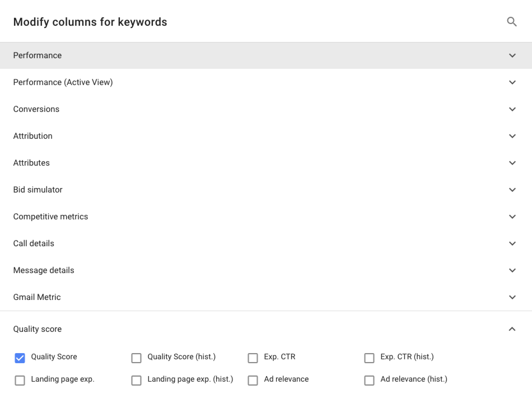Open the Conversions category label
The width and height of the screenshot is (532, 399).
pos(36,109)
